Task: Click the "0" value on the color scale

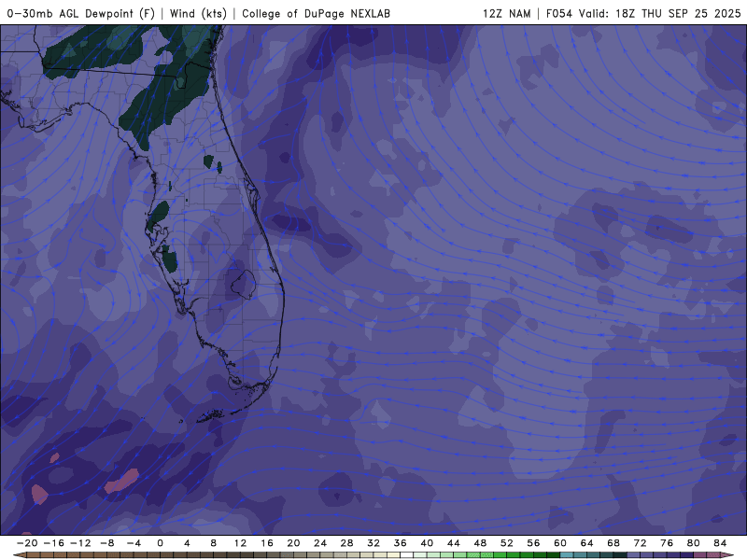Action: click(160, 543)
